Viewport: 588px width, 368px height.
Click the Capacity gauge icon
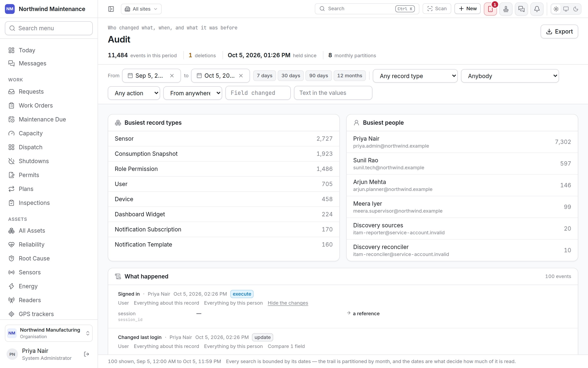coord(11,133)
